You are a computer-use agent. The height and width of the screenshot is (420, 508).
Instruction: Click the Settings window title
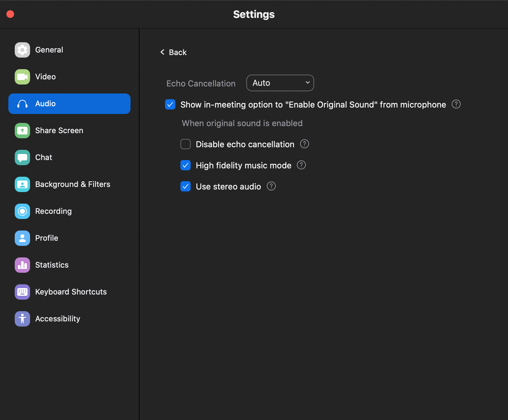tap(254, 14)
